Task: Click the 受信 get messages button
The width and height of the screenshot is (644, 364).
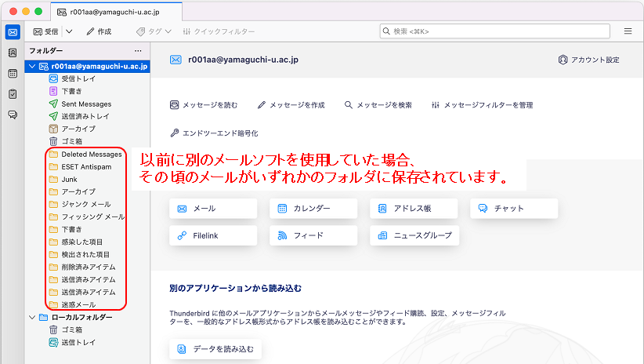Action: [x=45, y=31]
